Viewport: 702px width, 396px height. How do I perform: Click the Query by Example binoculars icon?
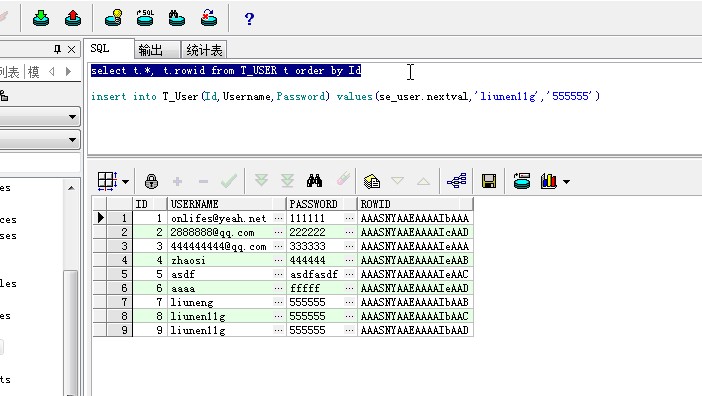(x=314, y=181)
